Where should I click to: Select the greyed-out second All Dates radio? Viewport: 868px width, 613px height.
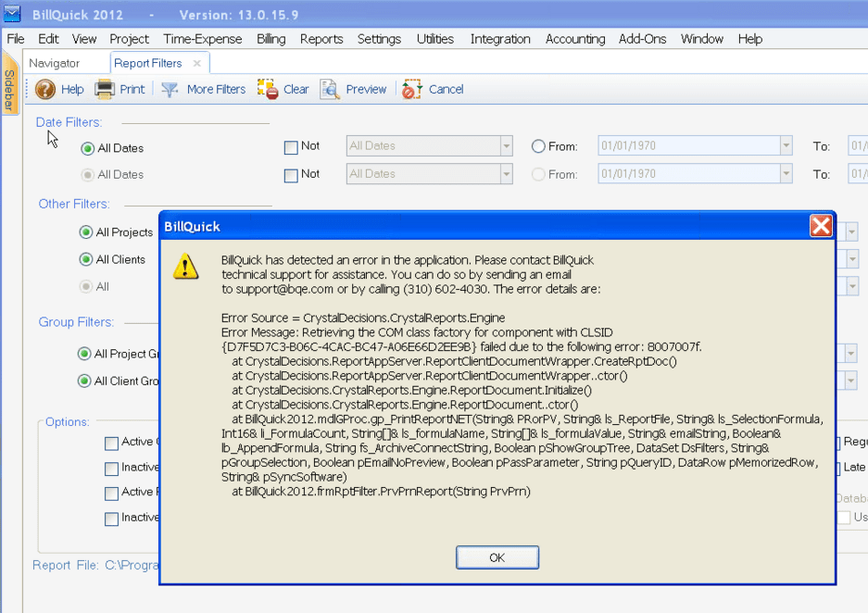click(87, 175)
